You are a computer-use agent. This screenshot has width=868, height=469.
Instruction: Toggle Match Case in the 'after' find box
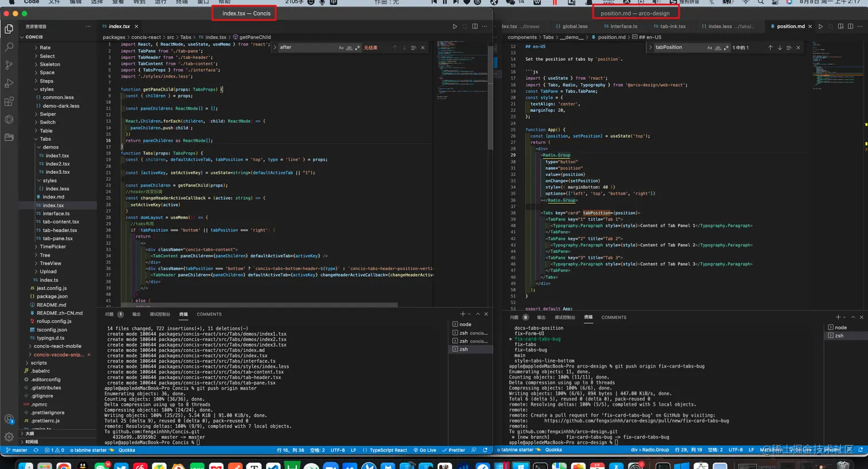[x=341, y=48]
